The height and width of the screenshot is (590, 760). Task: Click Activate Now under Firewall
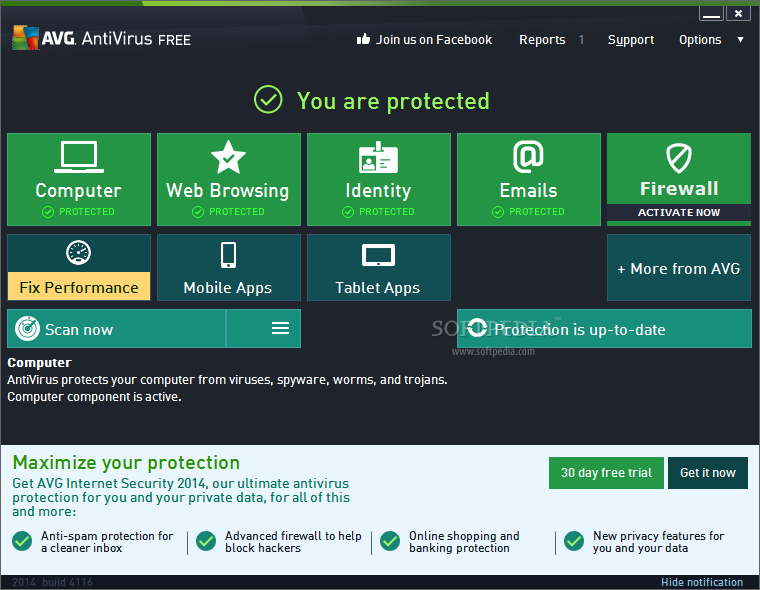(x=679, y=213)
